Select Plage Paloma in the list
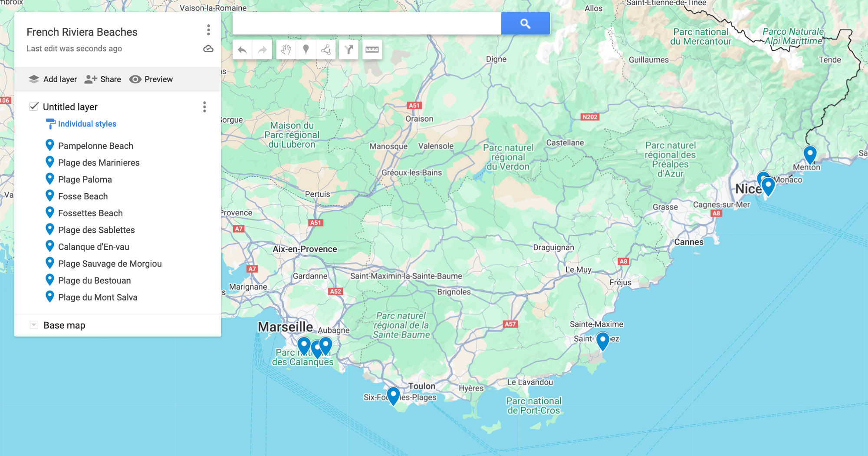868x456 pixels. point(85,179)
